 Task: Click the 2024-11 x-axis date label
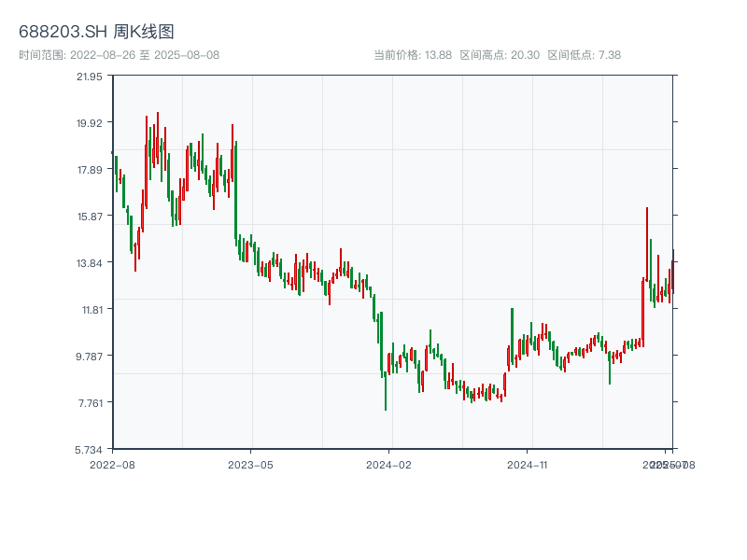pos(528,464)
